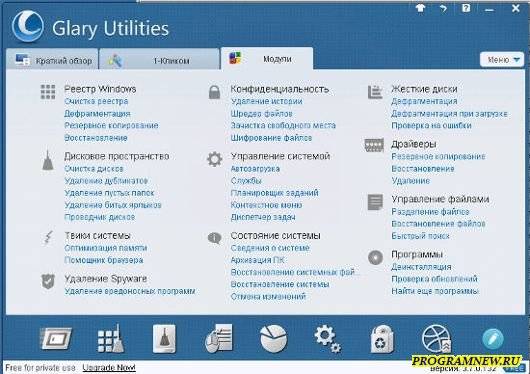
Task: Open Удаление вредоносных программ link
Action: click(130, 291)
